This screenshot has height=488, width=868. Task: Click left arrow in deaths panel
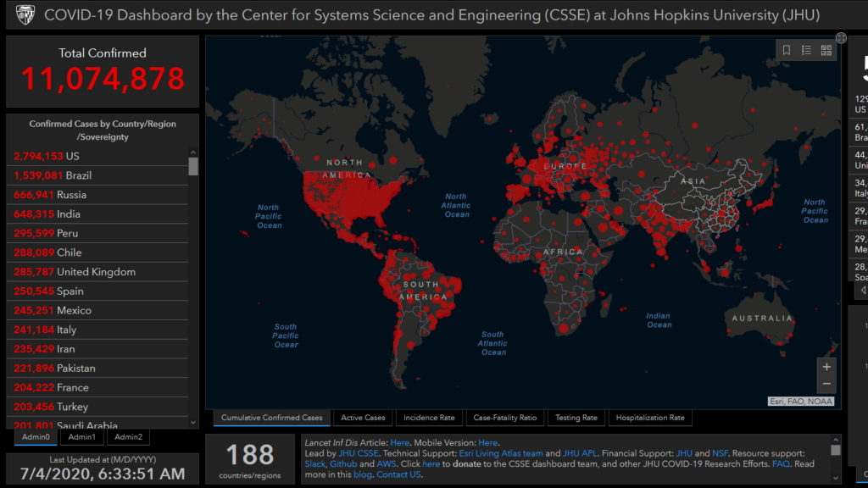pos(864,290)
